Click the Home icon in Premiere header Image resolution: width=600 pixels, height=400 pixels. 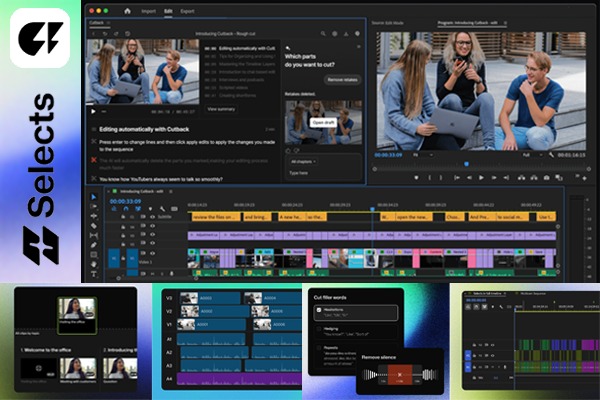127,11
